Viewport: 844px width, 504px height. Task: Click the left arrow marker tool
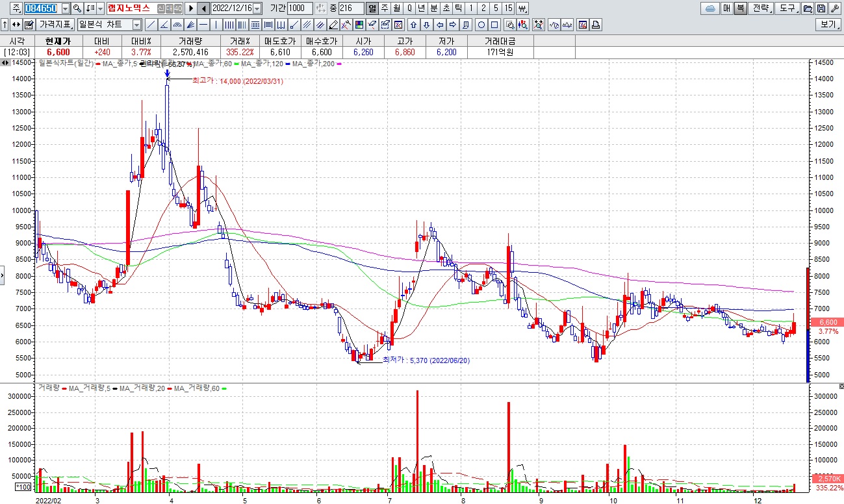(440, 25)
